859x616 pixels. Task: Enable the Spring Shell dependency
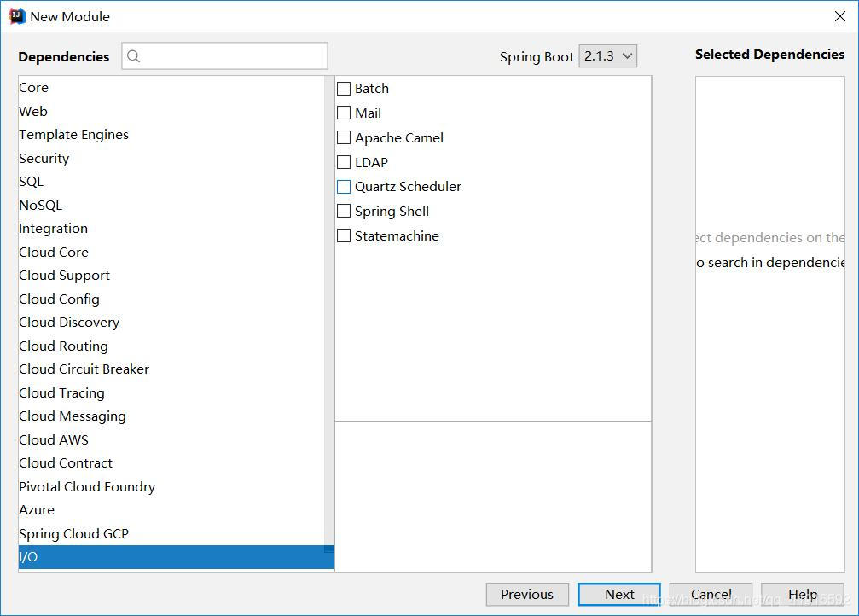(x=344, y=211)
